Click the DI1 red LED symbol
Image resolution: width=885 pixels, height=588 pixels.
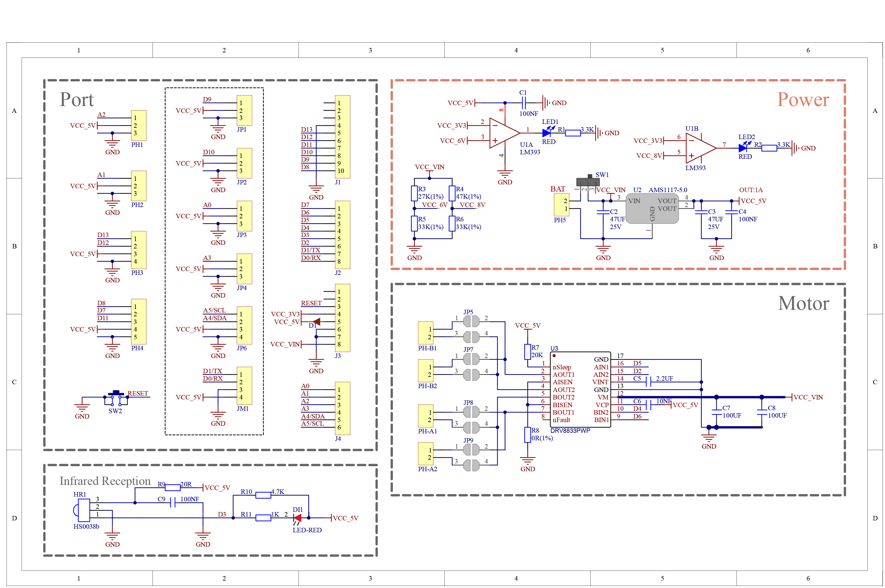tap(297, 518)
